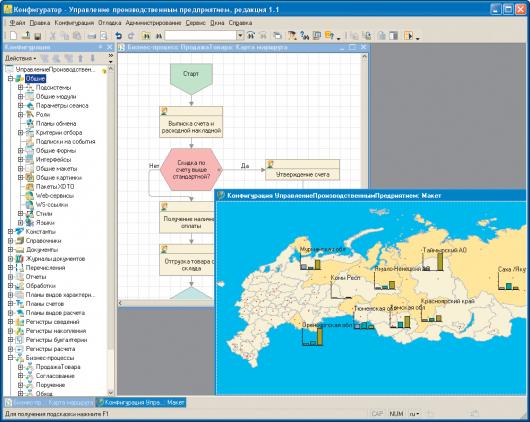The image size is (530, 422).
Task: Select Поручение business process in tree
Action: (50, 385)
